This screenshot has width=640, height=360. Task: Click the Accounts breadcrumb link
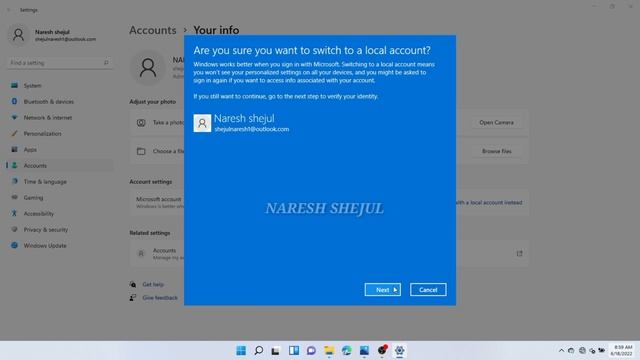(x=153, y=30)
